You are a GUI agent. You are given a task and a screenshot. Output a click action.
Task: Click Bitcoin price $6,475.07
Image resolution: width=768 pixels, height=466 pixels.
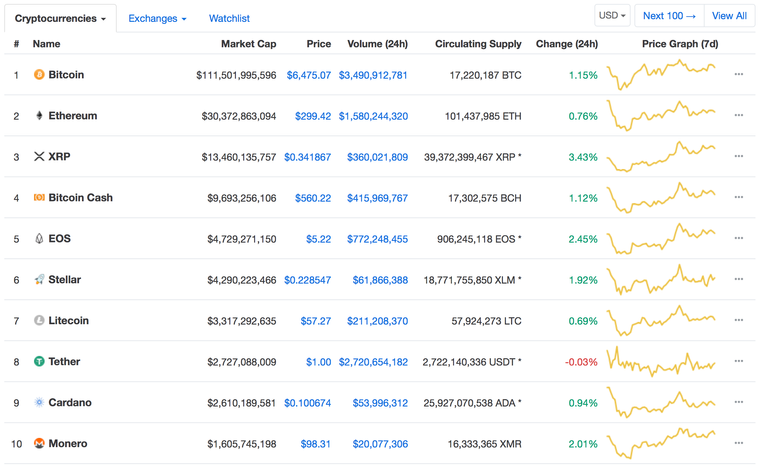click(x=309, y=75)
